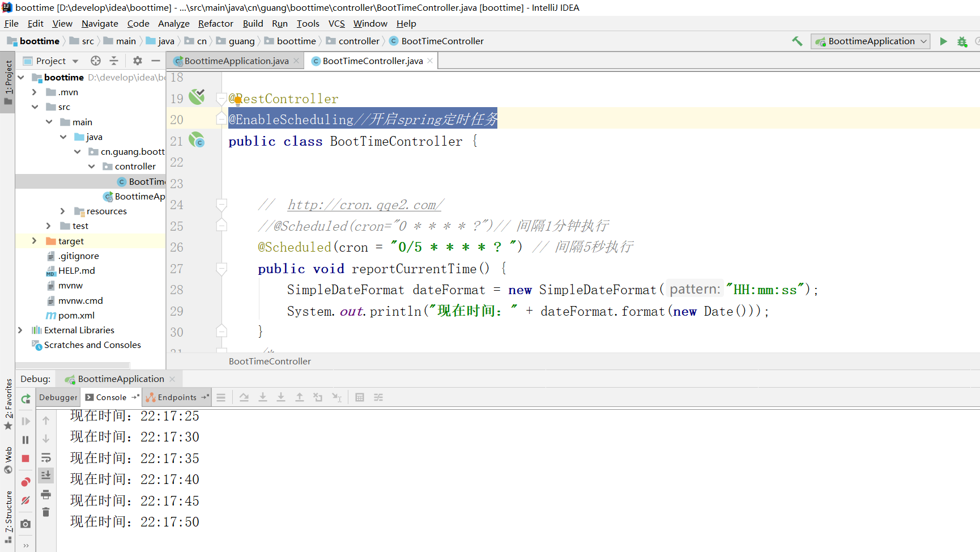The width and height of the screenshot is (980, 552).
Task: Stop BoottimeApplication with the red square
Action: pos(25,458)
